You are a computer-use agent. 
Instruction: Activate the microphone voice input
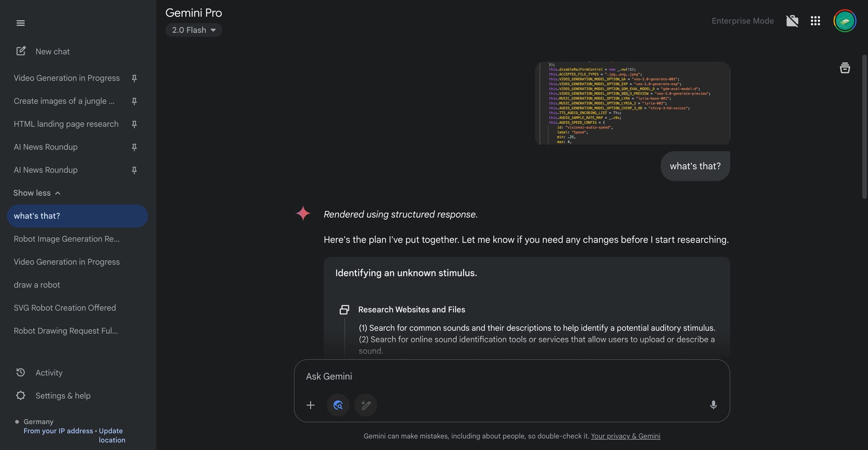pos(713,405)
